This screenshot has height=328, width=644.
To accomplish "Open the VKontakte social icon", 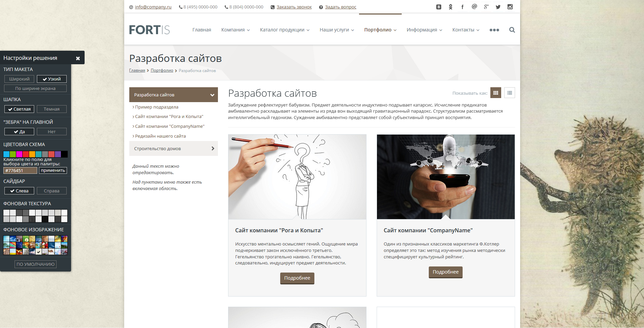I will point(439,7).
